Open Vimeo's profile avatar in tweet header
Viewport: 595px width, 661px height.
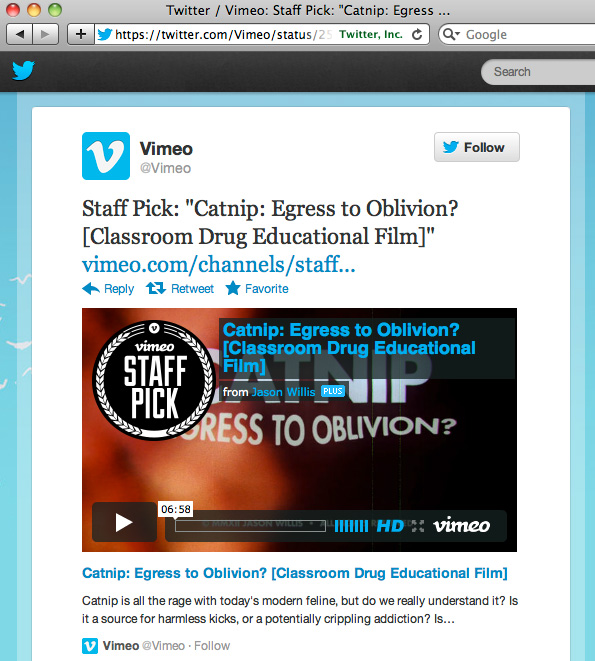[x=106, y=156]
